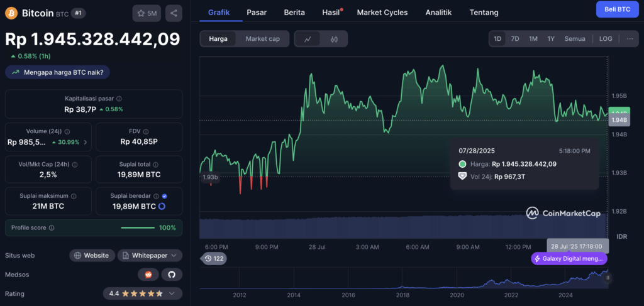
Task: Click the verified badge beside Suplai beredar
Action: (x=164, y=196)
